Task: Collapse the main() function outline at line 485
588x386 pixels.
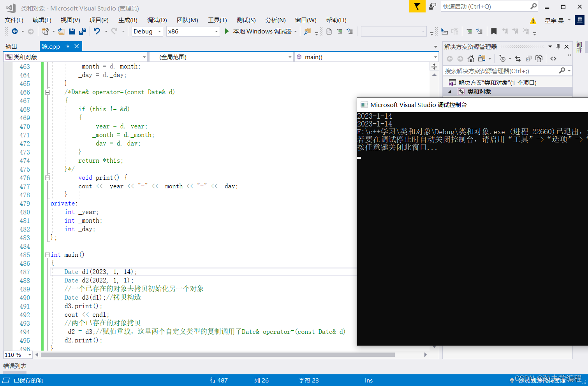Action: point(47,255)
